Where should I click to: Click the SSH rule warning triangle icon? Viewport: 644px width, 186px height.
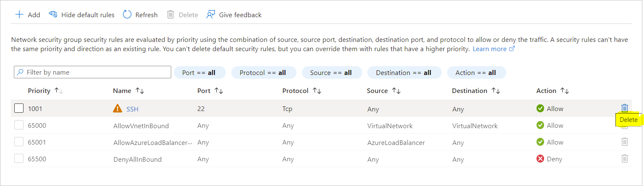(118, 108)
